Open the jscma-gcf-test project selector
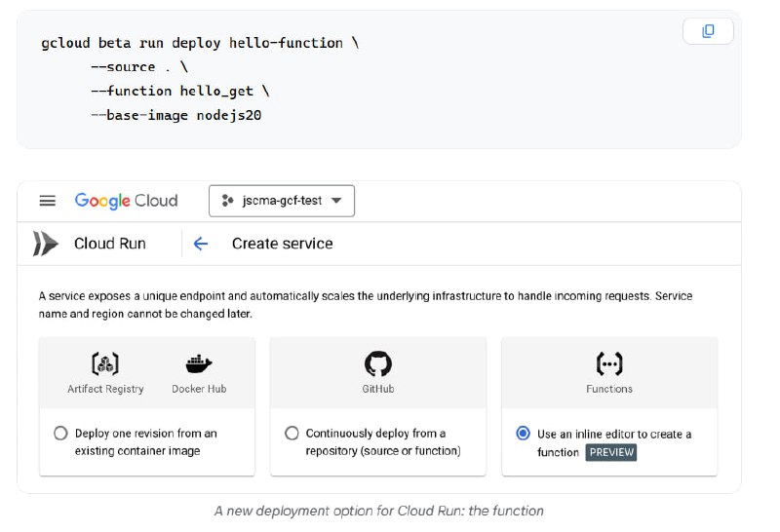Viewport: 780px width, 532px height. [282, 201]
